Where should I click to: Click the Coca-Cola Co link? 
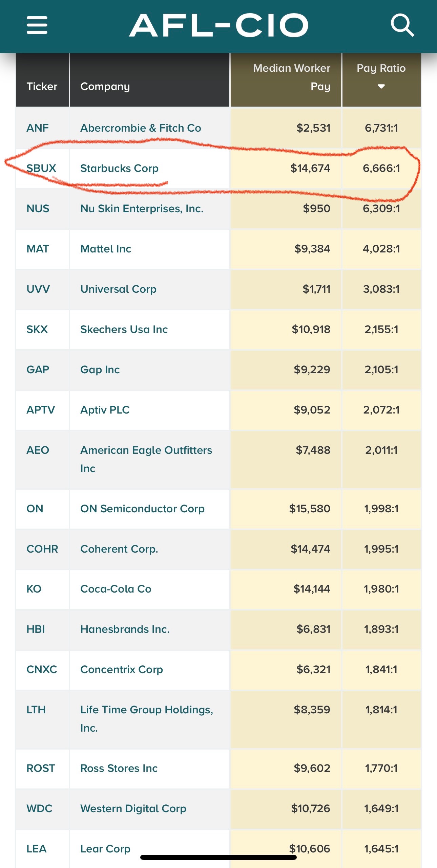(116, 589)
